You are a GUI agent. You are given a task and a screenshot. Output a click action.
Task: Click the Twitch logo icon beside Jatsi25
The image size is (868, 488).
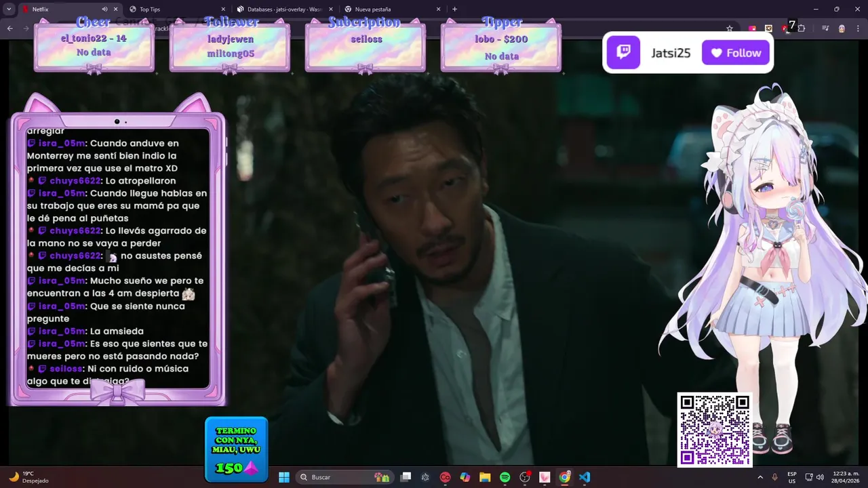(623, 52)
